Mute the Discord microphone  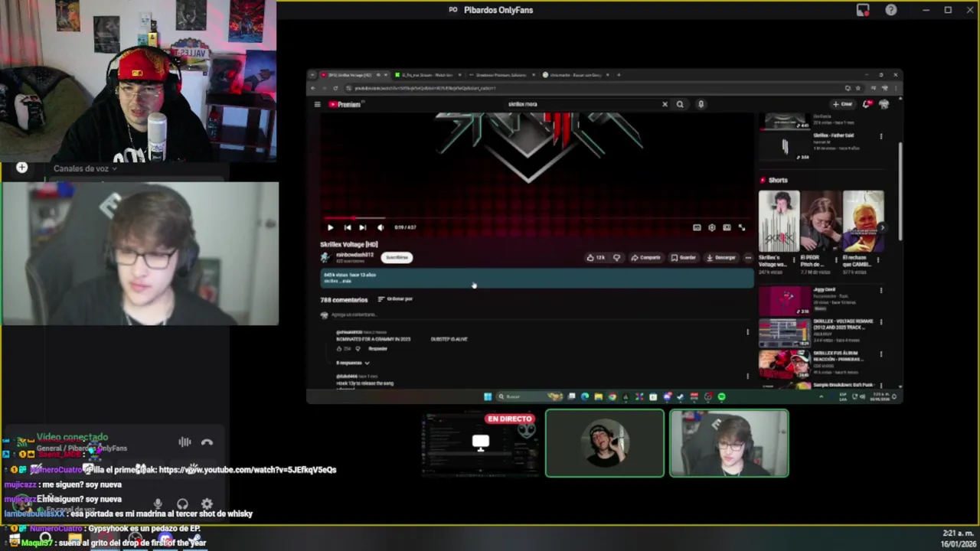coord(158,504)
